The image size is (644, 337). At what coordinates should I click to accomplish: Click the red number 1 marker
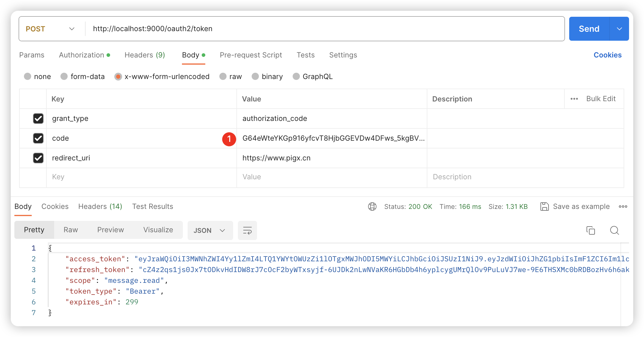click(x=229, y=139)
